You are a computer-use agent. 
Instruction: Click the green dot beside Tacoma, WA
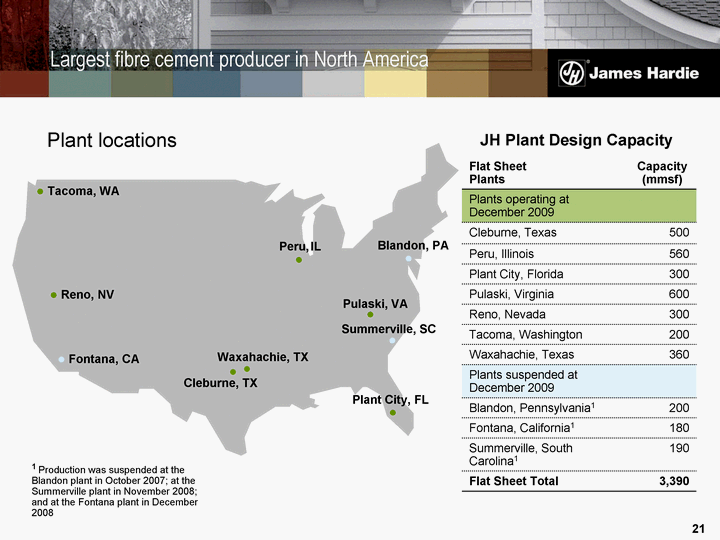point(40,191)
